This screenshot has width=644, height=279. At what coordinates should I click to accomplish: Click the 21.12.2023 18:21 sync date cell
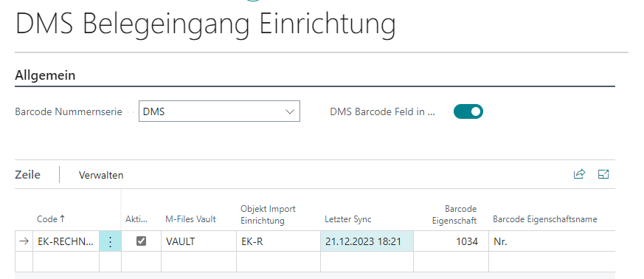point(367,241)
